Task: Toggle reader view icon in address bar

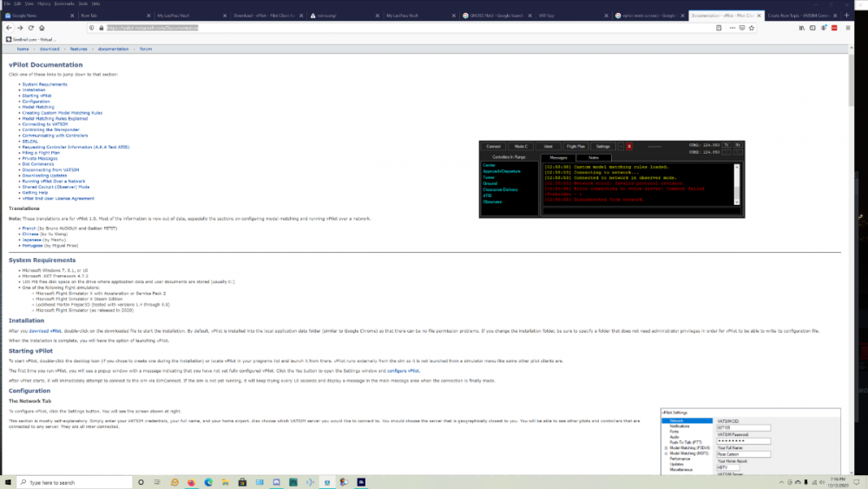Action: 719,28
